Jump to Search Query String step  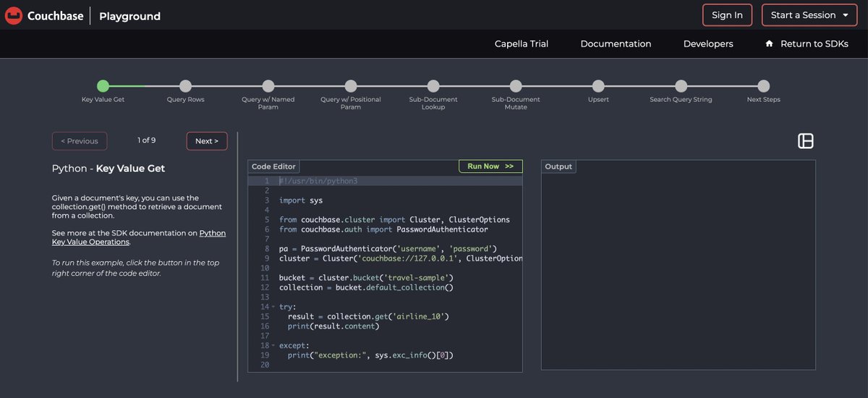click(x=681, y=86)
